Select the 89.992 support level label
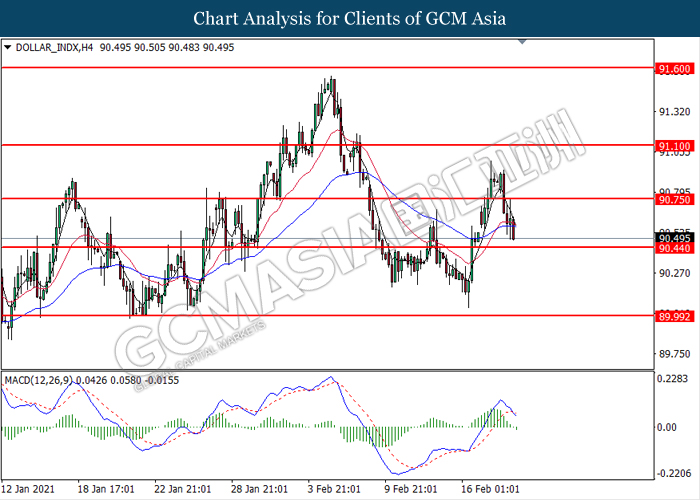The height and width of the screenshot is (500, 700). click(675, 317)
